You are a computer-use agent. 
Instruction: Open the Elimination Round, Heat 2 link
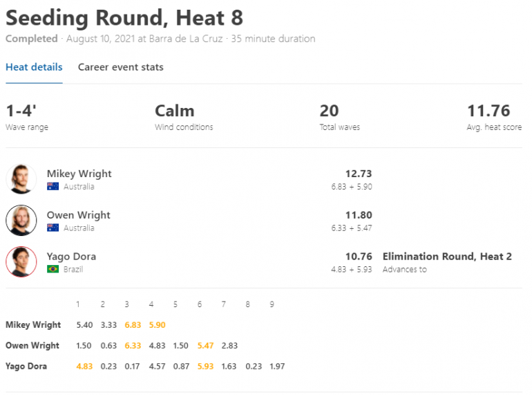pos(447,257)
